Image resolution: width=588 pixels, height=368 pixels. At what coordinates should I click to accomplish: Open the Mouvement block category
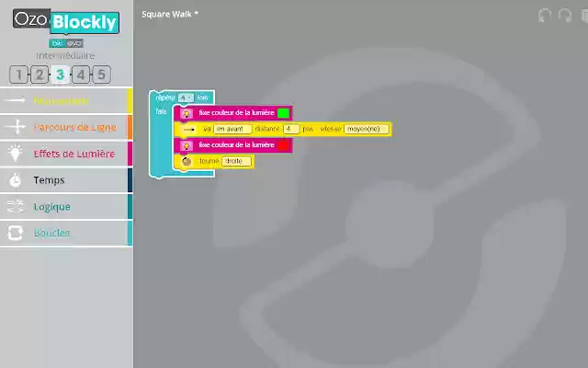pyautogui.click(x=66, y=100)
